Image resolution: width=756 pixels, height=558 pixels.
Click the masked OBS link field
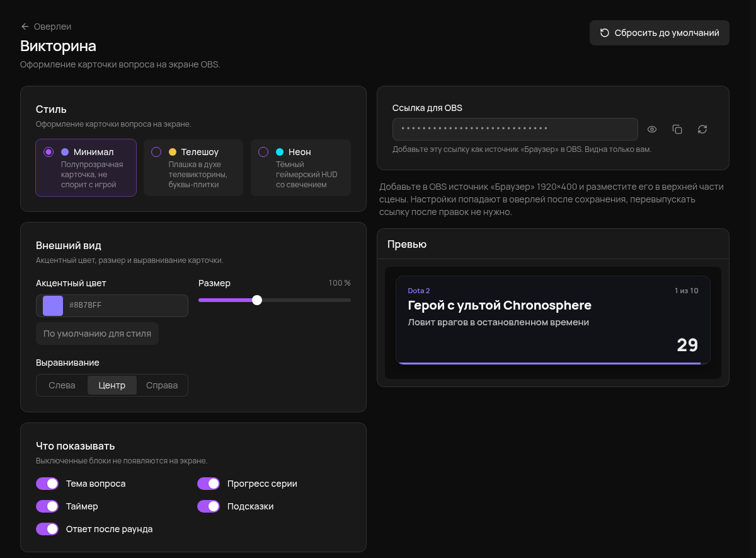pyautogui.click(x=515, y=129)
